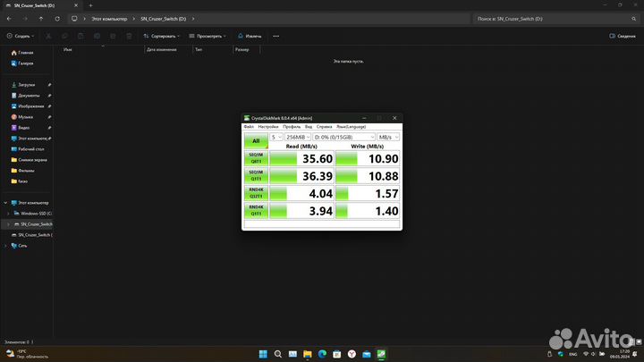Open the MB/s unit dropdown
The image size is (644, 362).
388,137
